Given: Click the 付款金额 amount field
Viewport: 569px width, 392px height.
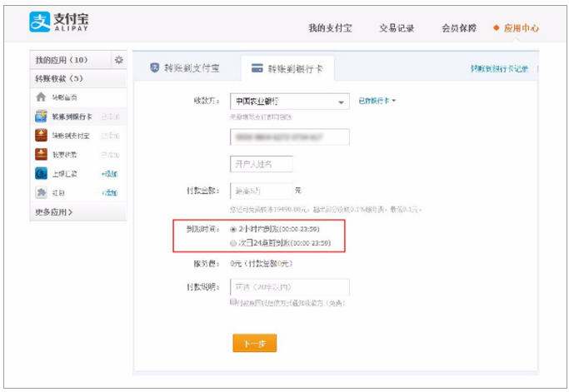Looking at the screenshot, I should [261, 191].
